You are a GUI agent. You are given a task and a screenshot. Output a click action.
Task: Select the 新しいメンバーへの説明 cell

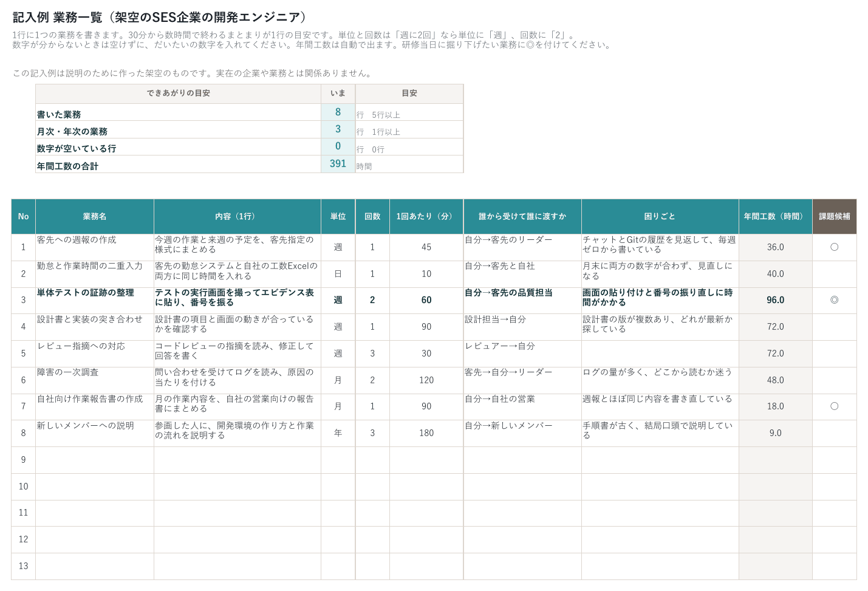95,433
